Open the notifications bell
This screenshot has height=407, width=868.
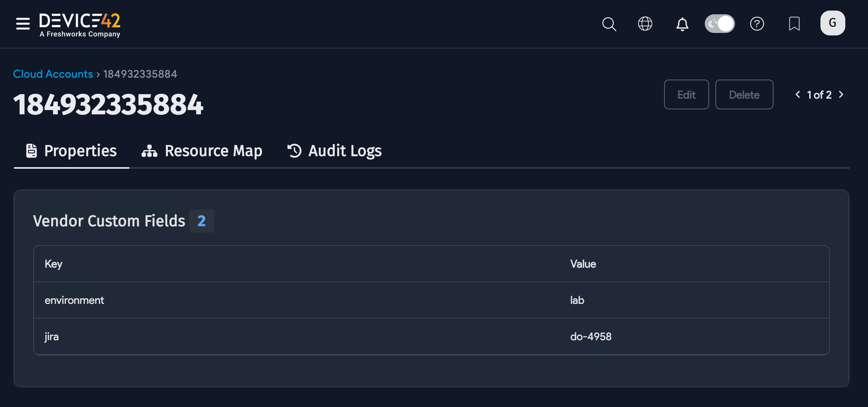click(x=682, y=24)
